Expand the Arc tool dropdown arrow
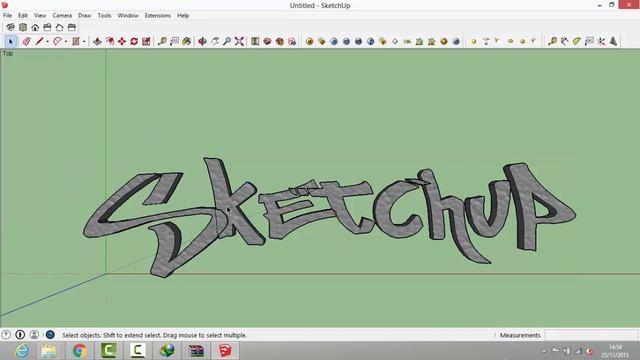Viewport: 640px width, 360px height. [66, 42]
